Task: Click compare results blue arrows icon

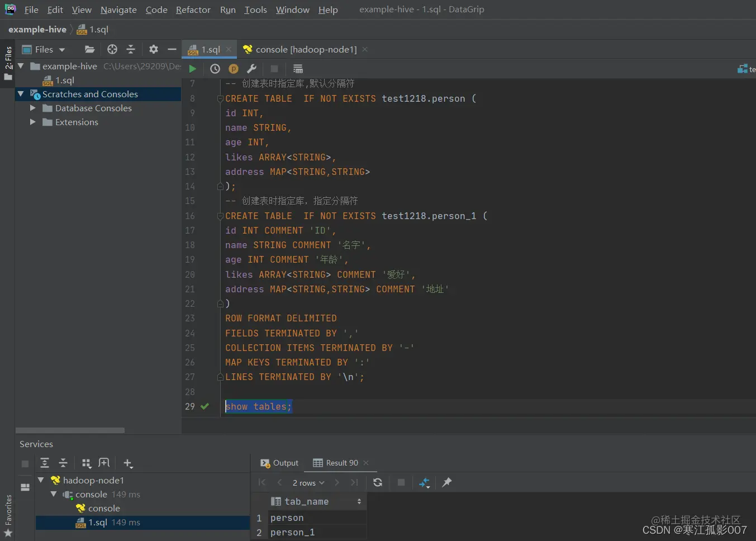Action: [424, 483]
